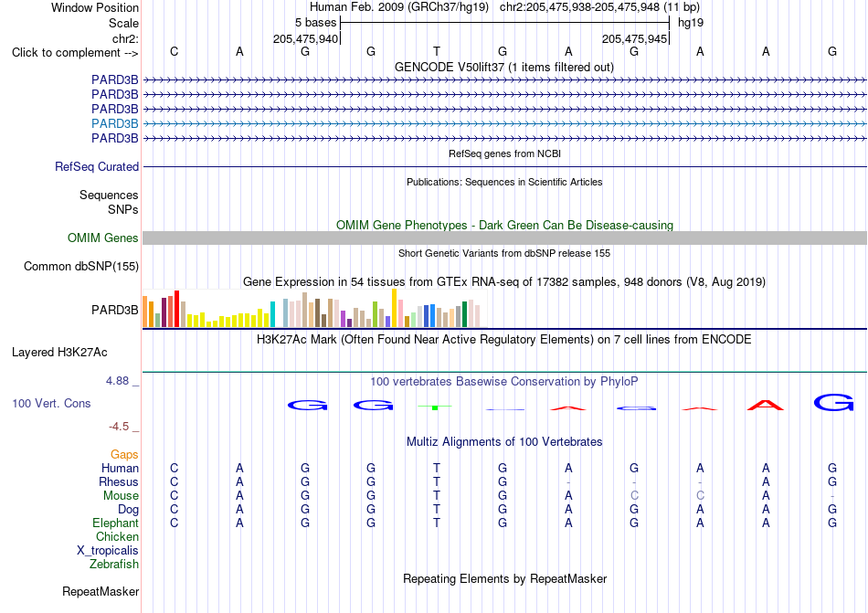Image resolution: width=868 pixels, height=613 pixels.
Task: Click 'Human Feb. 2009 (GRCh37/hg19)' text
Action: click(399, 7)
